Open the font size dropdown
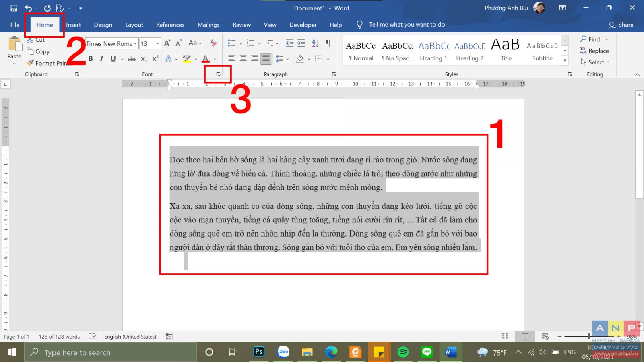This screenshot has width=644, height=362. pyautogui.click(x=158, y=43)
